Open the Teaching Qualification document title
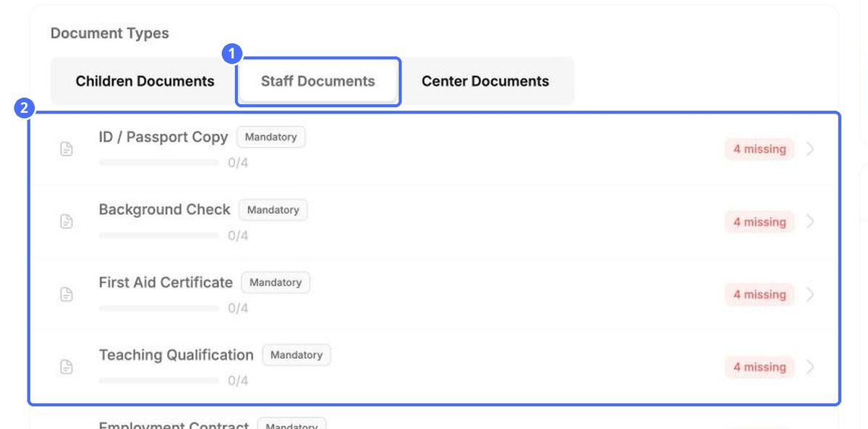868x429 pixels. (176, 355)
